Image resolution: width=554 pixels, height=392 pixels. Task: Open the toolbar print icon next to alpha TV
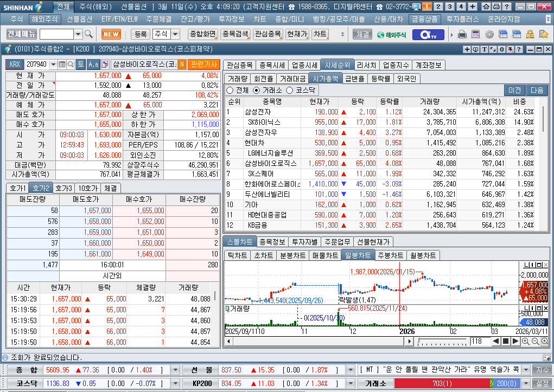[462, 34]
